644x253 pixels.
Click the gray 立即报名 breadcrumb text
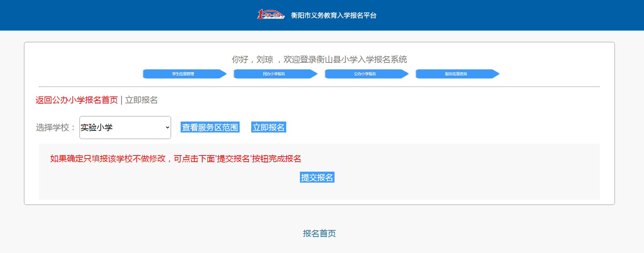click(x=141, y=100)
